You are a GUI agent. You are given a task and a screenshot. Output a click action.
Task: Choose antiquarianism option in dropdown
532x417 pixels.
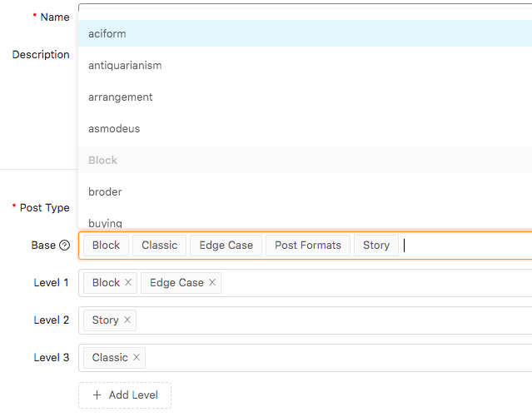point(125,66)
